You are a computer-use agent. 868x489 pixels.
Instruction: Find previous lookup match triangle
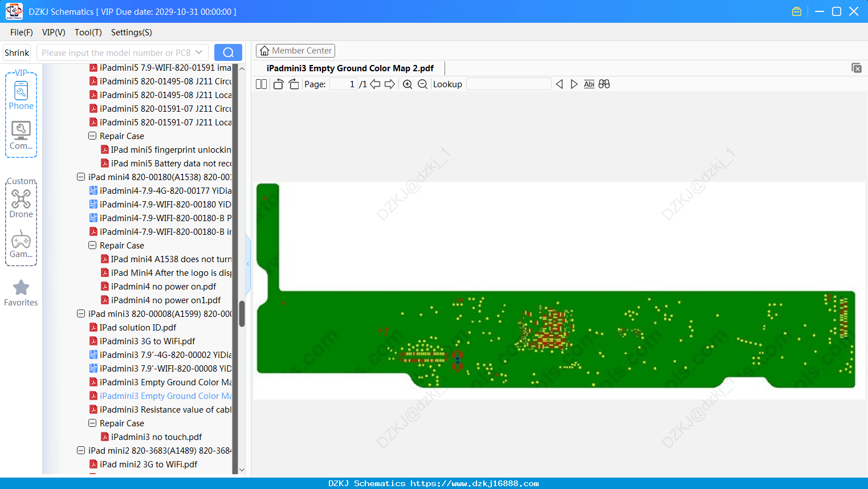[x=559, y=84]
